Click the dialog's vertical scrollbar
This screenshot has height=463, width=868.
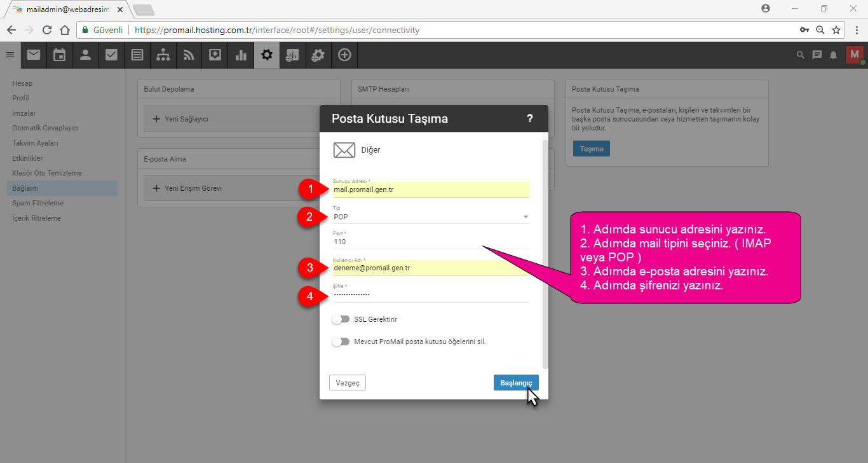pos(545,254)
